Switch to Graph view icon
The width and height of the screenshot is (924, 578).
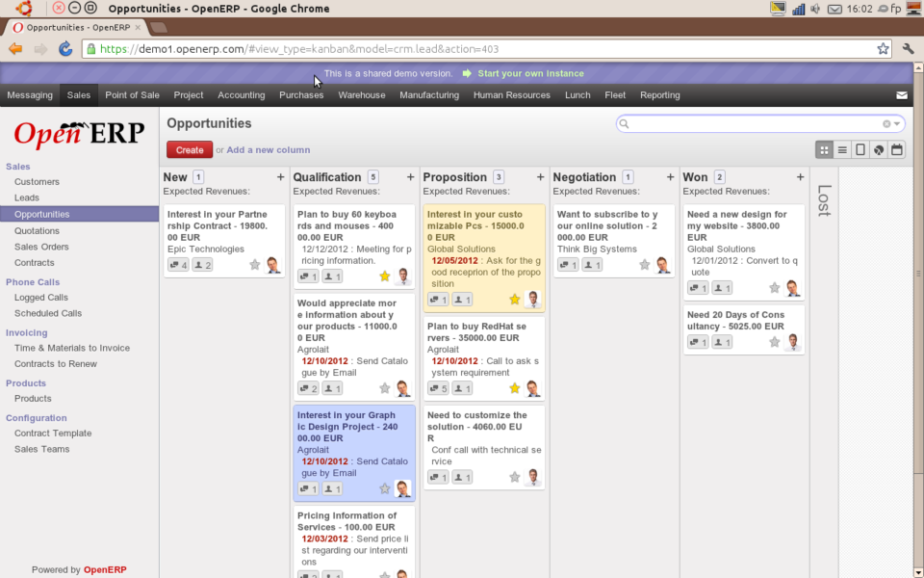point(879,150)
